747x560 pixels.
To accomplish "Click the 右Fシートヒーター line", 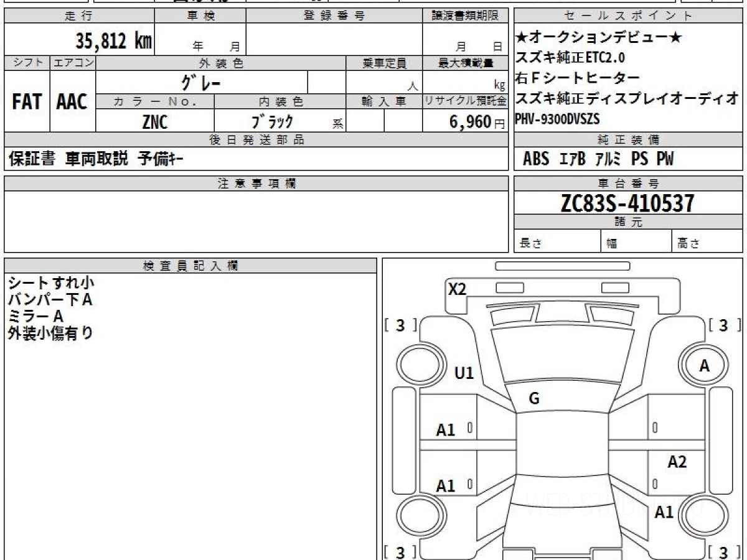I will pos(578,78).
